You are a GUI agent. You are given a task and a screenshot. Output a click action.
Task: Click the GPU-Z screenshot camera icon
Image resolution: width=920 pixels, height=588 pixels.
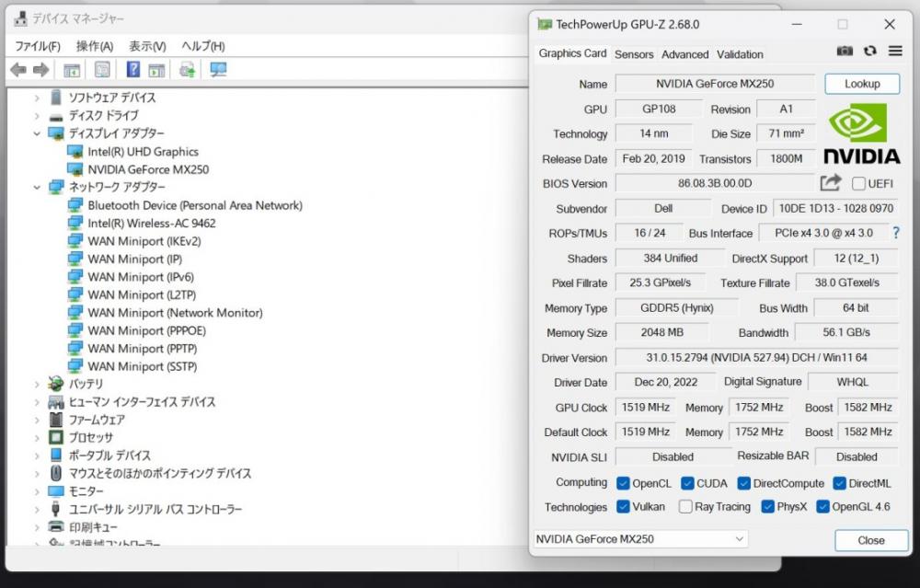(845, 52)
